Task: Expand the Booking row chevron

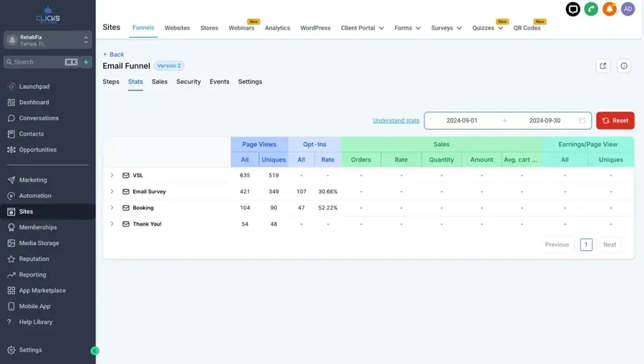Action: click(112, 208)
